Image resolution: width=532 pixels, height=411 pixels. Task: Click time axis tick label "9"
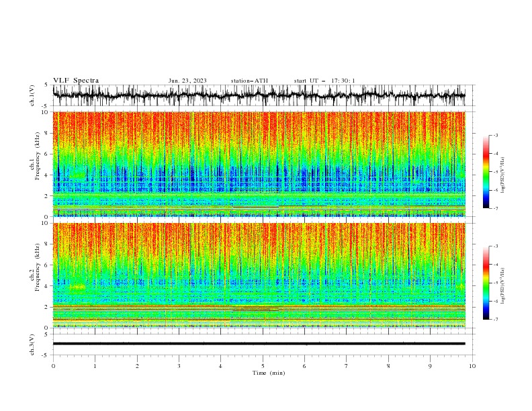coord(430,366)
